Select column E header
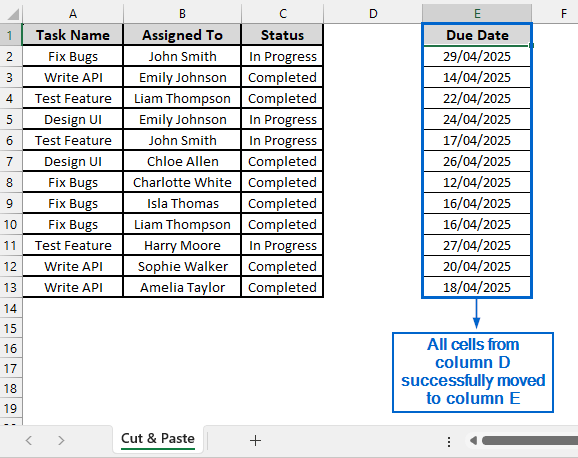The width and height of the screenshot is (578, 458). click(x=477, y=14)
